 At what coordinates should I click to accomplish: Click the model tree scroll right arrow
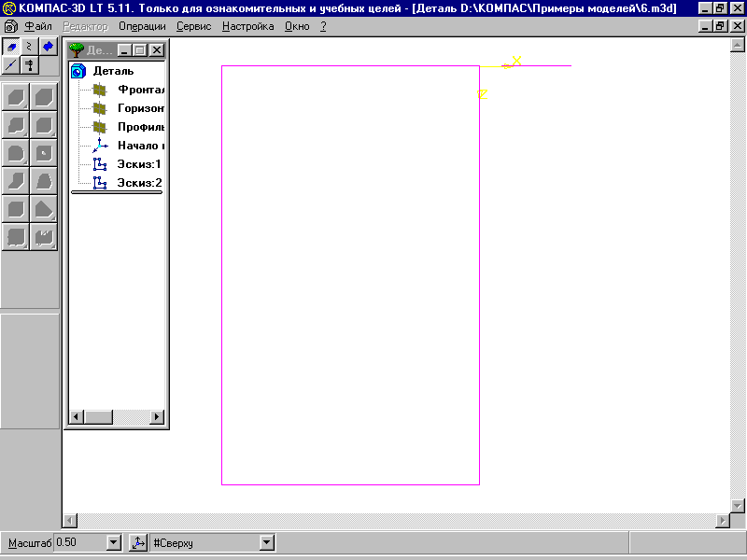[157, 417]
